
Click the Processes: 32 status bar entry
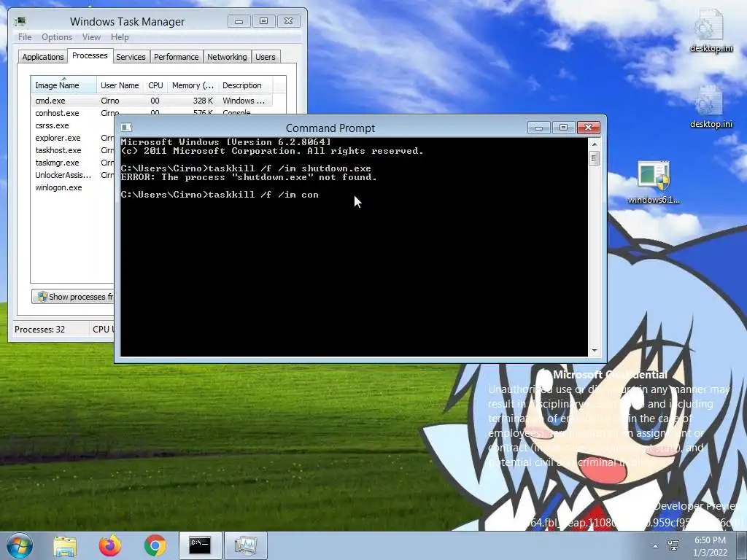(x=39, y=329)
